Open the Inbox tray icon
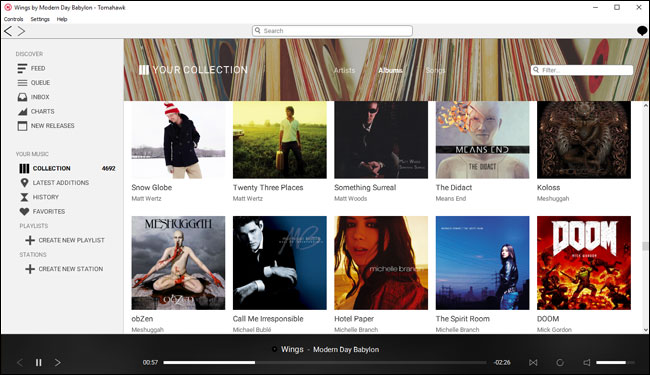Screen dimensions: 650x375 tap(22, 97)
